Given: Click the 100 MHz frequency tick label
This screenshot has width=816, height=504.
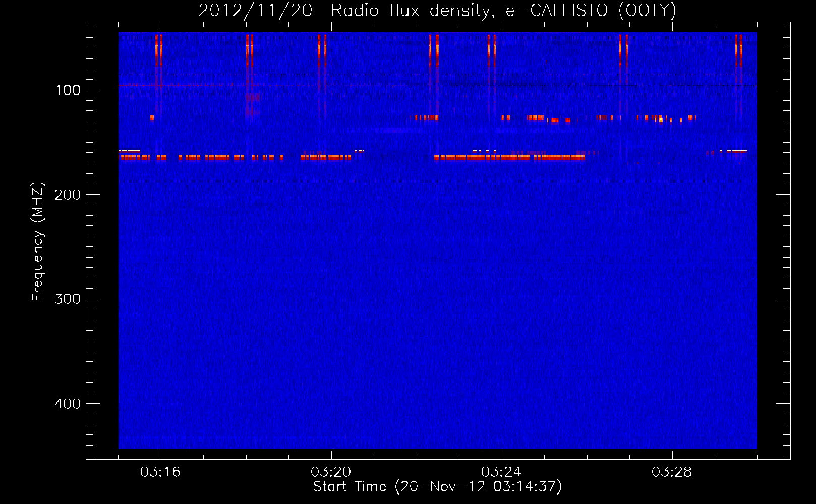Looking at the screenshot, I should click(x=68, y=90).
